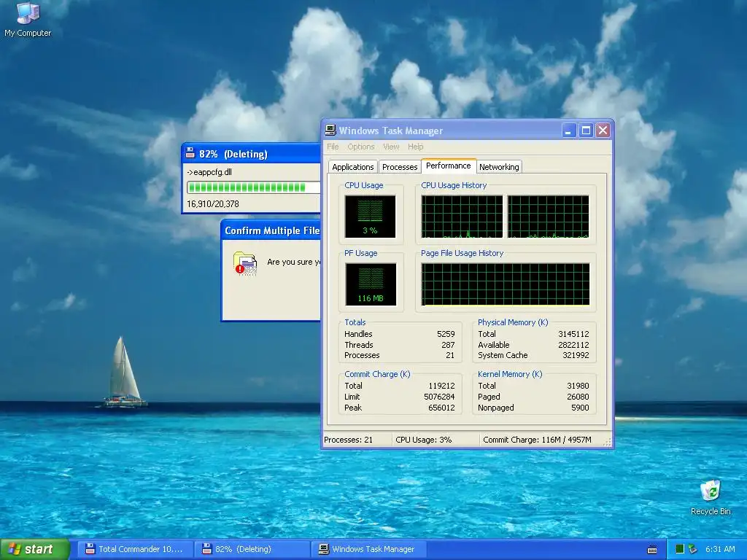Switch to the 82% Deleting taskbar button

coord(252,549)
